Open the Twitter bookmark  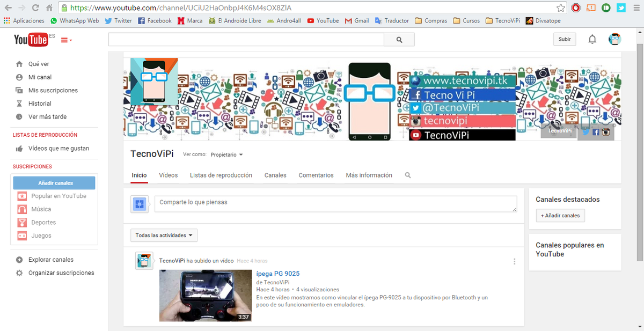[118, 20]
